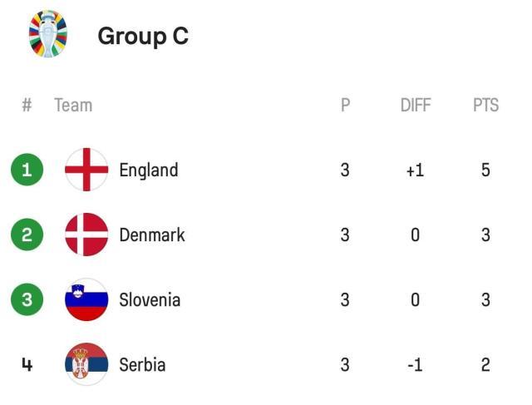Image resolution: width=532 pixels, height=405 pixels.
Task: Sort by the DIFF column header
Action: pyautogui.click(x=415, y=105)
